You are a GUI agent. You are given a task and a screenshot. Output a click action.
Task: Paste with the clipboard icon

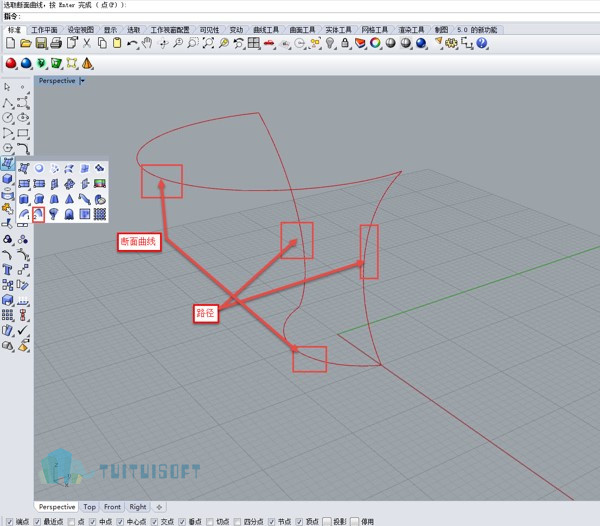(x=117, y=43)
